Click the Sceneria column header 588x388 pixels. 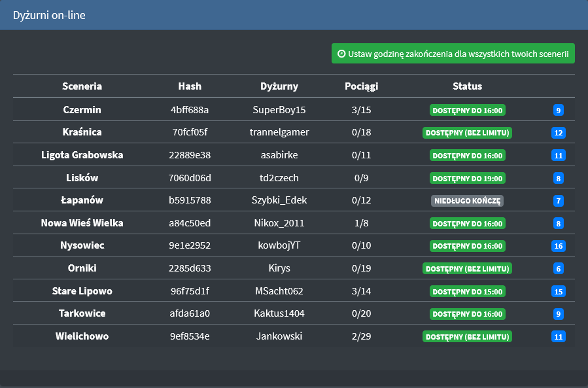pyautogui.click(x=82, y=86)
